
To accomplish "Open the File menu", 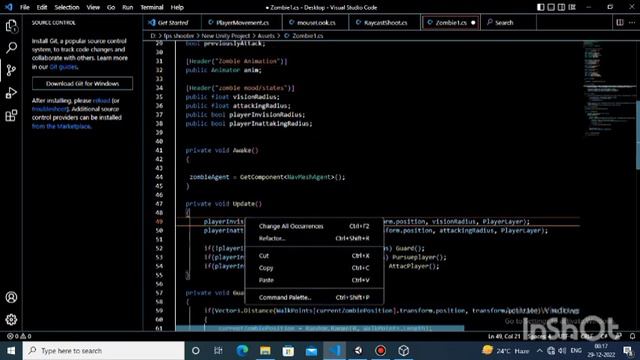I will point(24,7).
